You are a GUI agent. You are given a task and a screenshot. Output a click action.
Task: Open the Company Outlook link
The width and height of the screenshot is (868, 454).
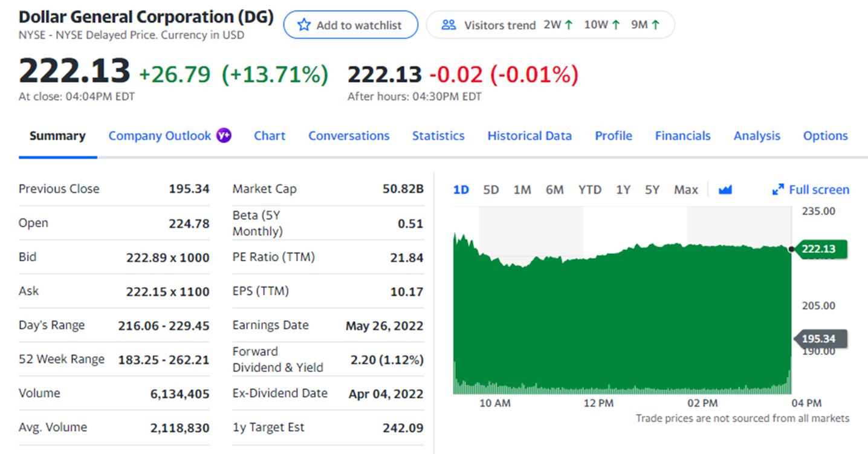pos(160,136)
